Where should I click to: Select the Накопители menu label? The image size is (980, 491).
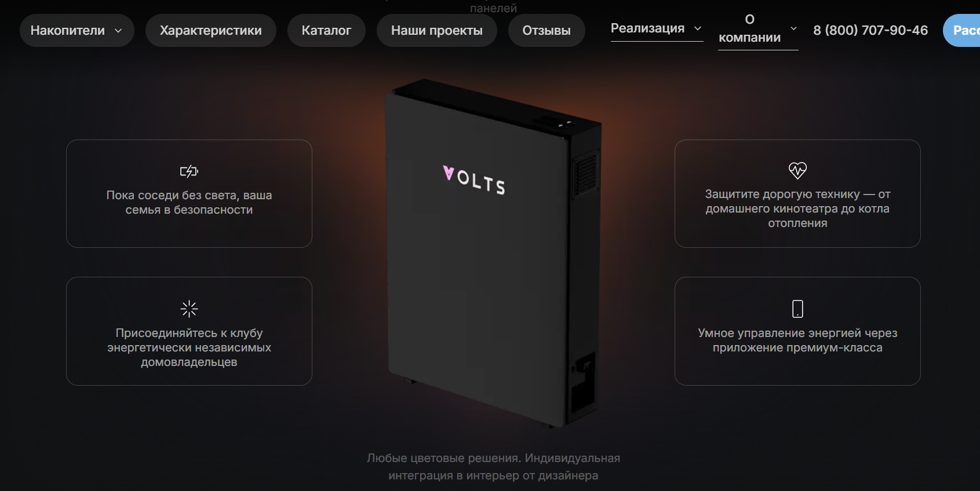click(68, 31)
